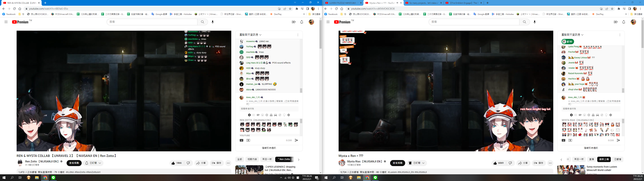Screen dimensions: 644x181
Task: Share the Mysta x Ren stream
Action: [x=523, y=163]
